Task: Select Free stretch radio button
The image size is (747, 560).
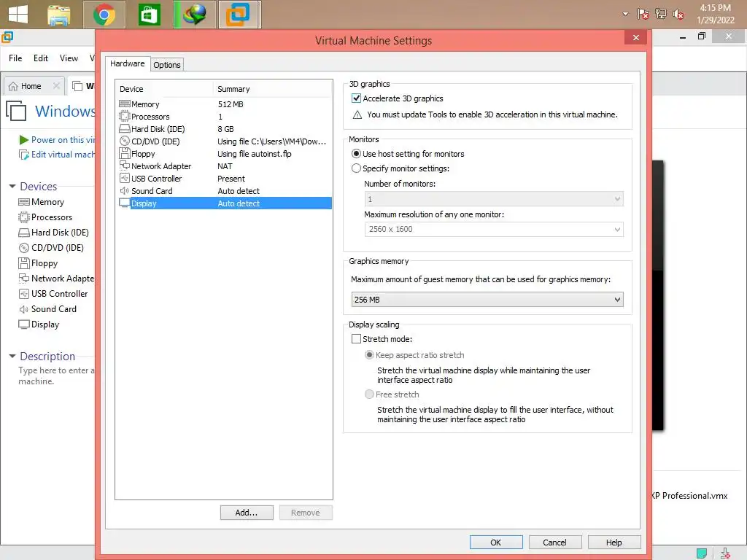Action: click(x=369, y=394)
